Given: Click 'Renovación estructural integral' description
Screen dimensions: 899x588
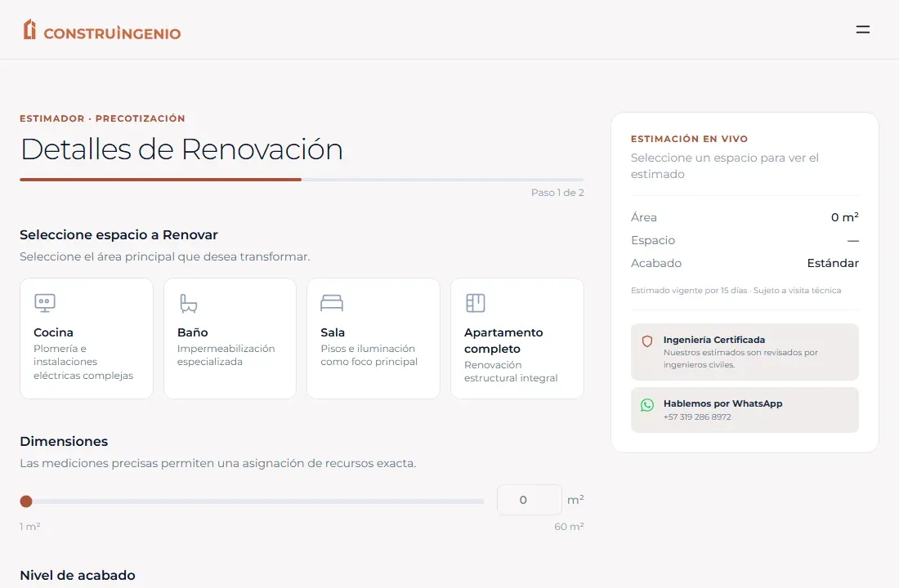Looking at the screenshot, I should coord(511,372).
